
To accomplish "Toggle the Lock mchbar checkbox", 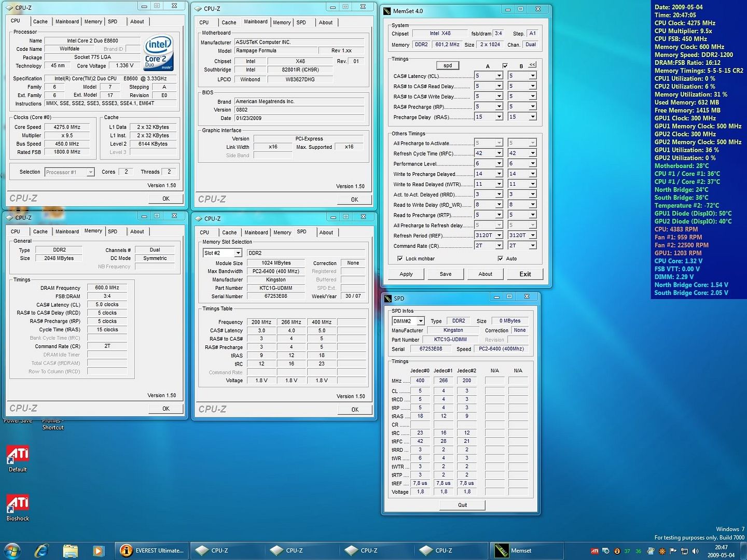I will click(400, 258).
